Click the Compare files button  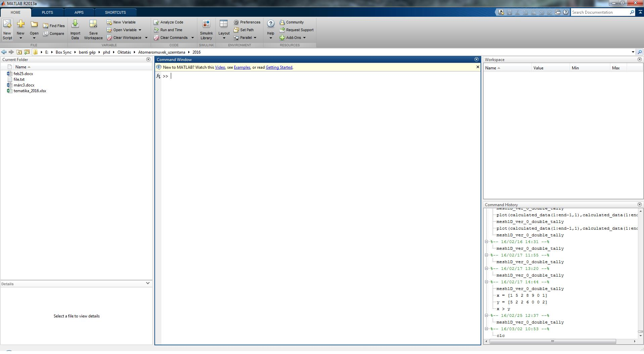click(x=53, y=34)
